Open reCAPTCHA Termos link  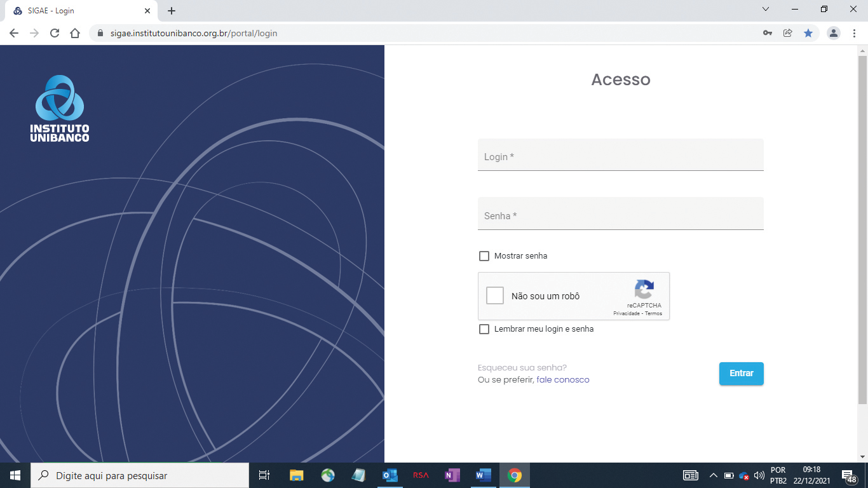(x=654, y=313)
